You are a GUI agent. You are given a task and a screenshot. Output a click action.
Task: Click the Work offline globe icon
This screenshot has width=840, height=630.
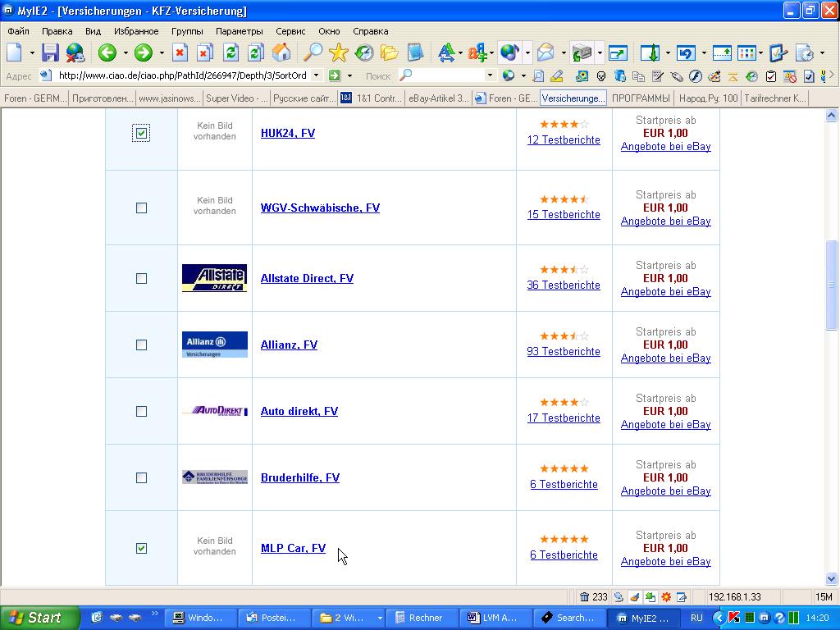(x=75, y=52)
